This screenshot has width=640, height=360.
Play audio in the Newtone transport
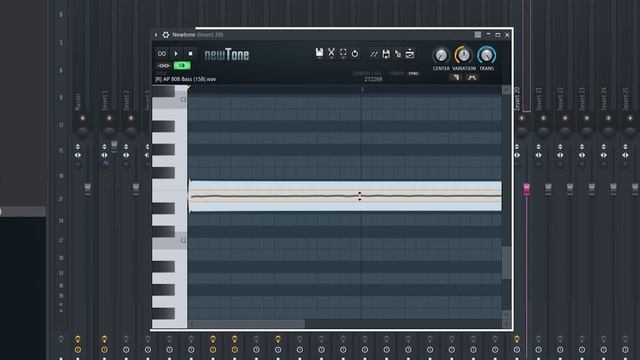[x=176, y=53]
